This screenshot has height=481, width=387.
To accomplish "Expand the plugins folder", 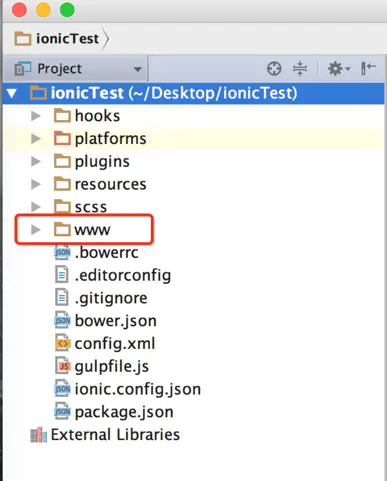I will (36, 161).
